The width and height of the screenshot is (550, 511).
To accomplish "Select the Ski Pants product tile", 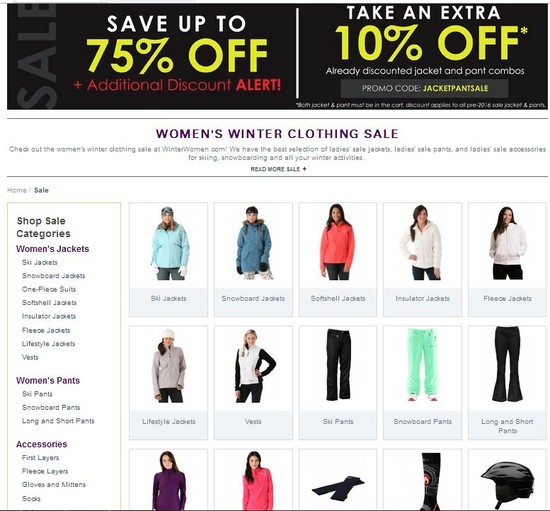I will [338, 382].
